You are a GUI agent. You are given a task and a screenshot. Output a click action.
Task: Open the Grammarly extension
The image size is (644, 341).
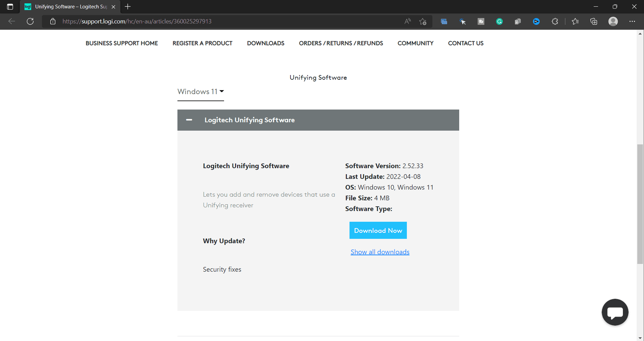coord(499,21)
